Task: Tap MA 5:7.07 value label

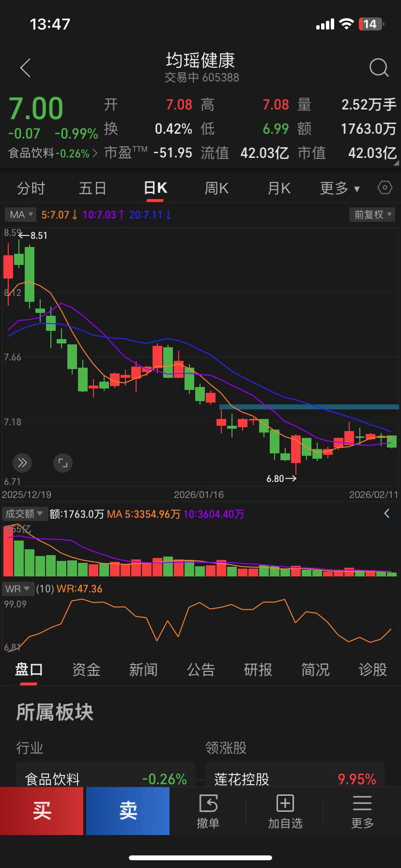Action: pyautogui.click(x=59, y=215)
